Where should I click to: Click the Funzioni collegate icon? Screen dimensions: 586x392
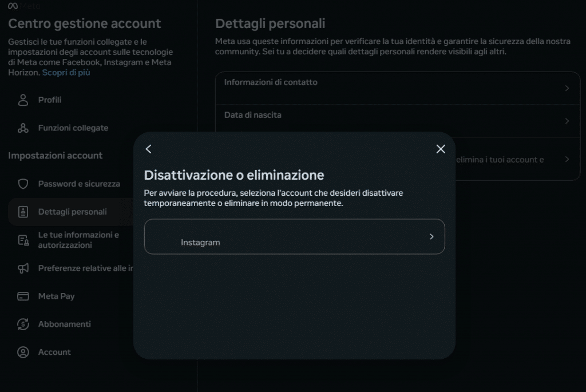click(23, 128)
